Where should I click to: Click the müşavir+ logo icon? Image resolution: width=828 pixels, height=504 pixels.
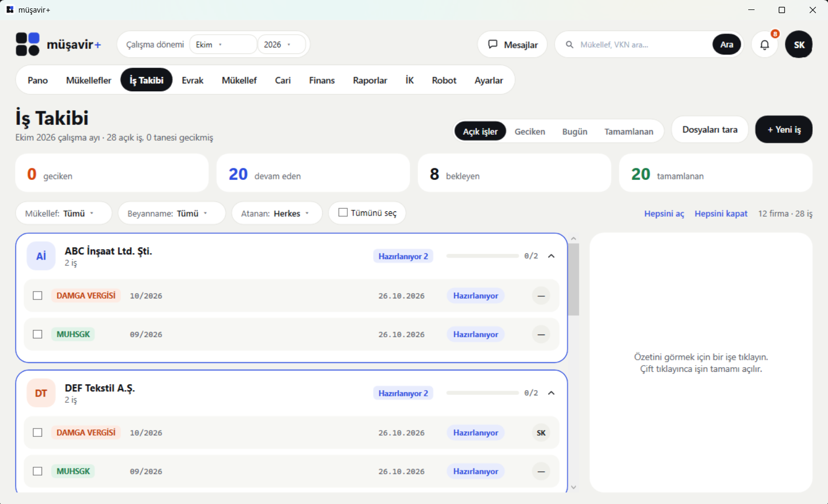coord(27,44)
